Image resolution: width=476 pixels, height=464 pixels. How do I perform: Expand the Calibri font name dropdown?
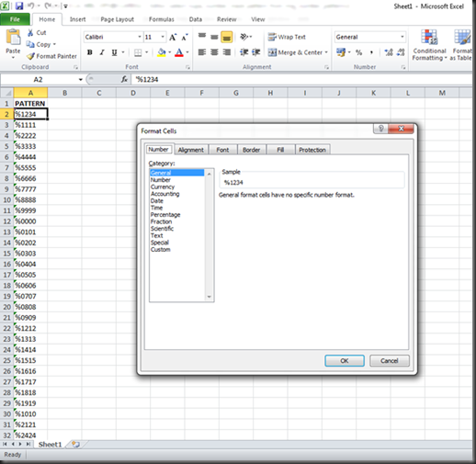point(140,37)
